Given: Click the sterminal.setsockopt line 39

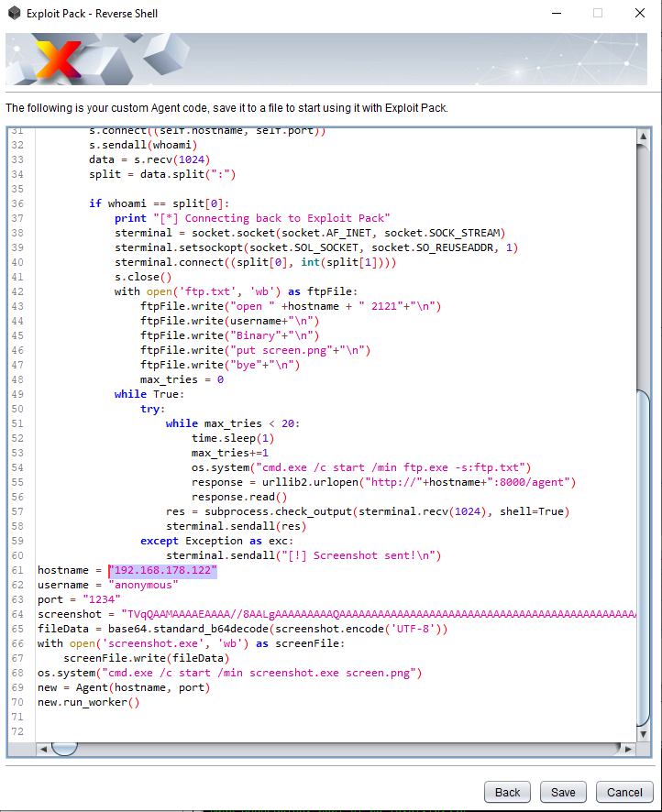Looking at the screenshot, I should (316, 247).
